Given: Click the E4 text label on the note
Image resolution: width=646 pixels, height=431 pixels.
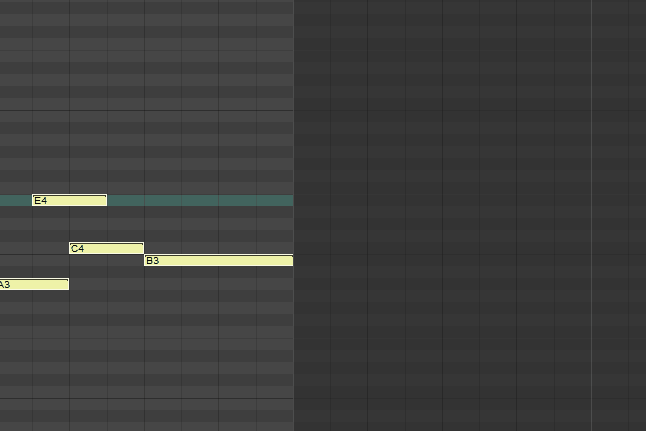Looking at the screenshot, I should [41, 201].
